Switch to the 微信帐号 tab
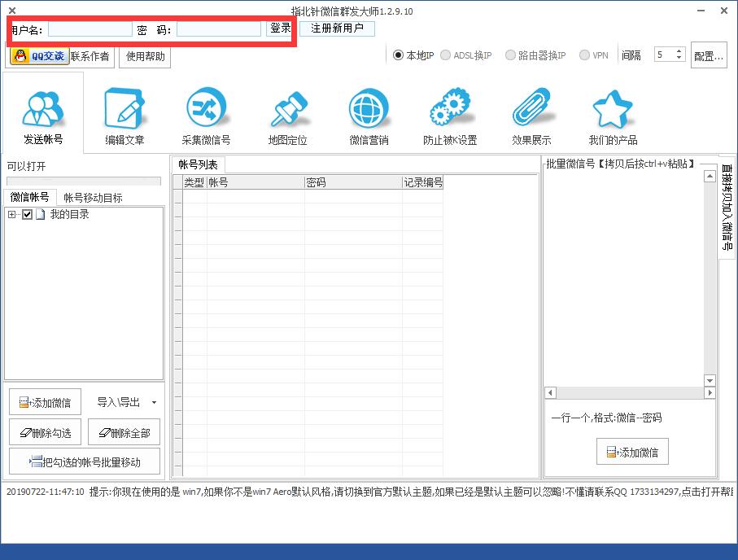 coord(29,197)
